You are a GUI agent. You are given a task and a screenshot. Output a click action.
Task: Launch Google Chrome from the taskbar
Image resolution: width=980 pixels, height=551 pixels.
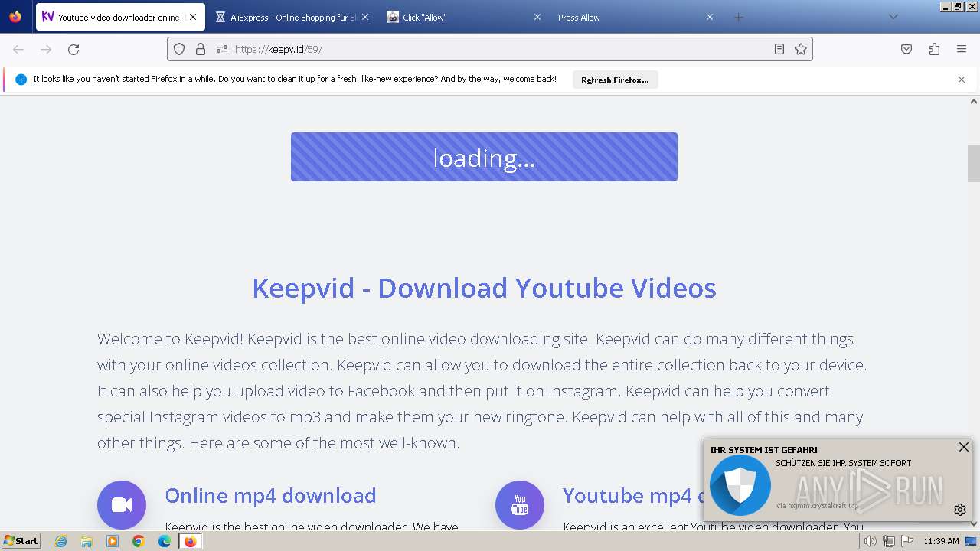139,541
